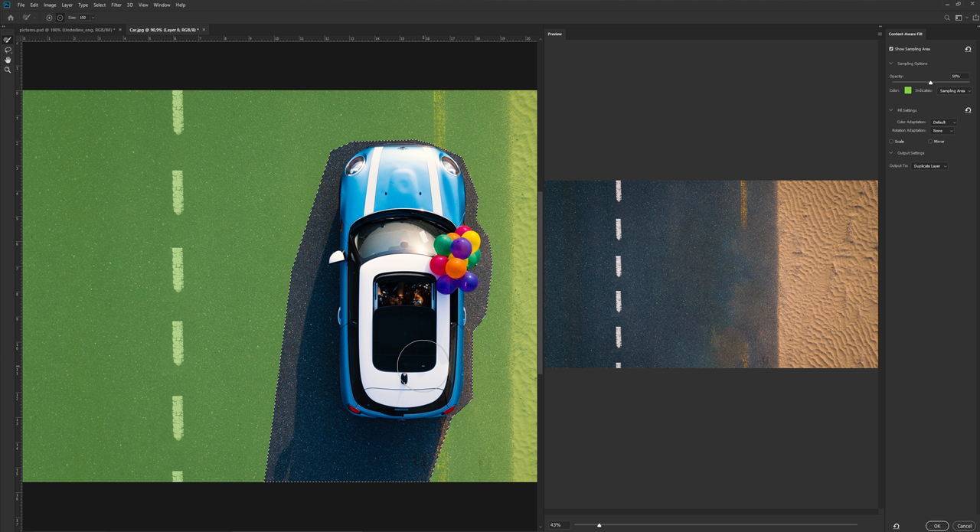
Task: Click the Cancel button
Action: tap(964, 526)
